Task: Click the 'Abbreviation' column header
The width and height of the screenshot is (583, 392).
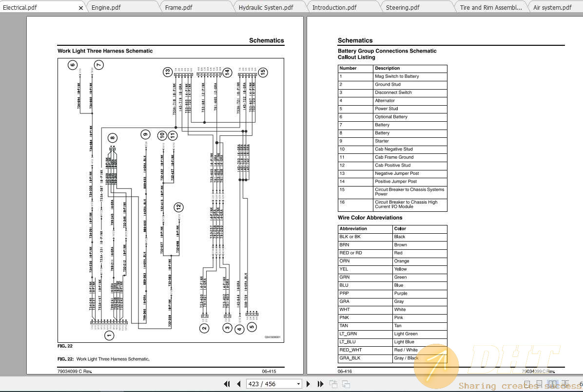Action: pos(365,229)
